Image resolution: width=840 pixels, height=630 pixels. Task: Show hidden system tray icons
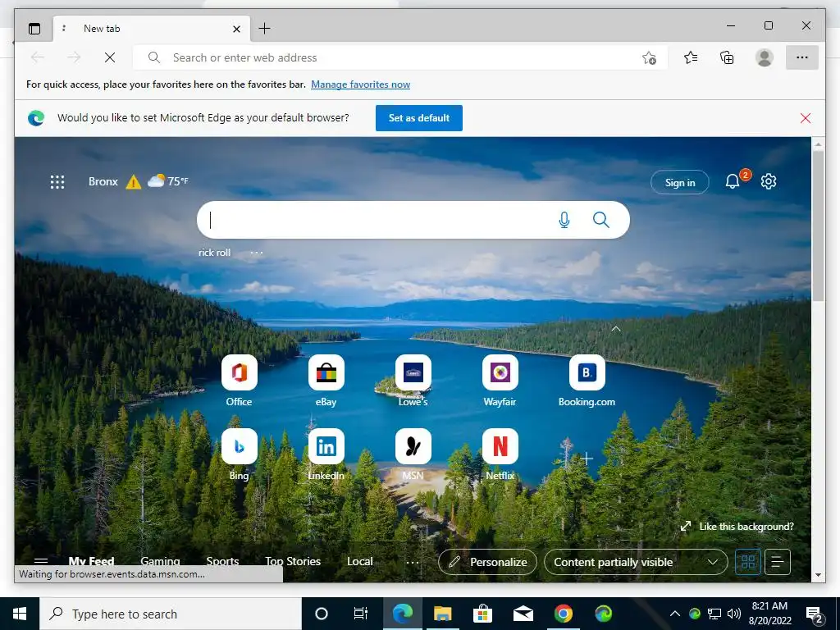(675, 614)
